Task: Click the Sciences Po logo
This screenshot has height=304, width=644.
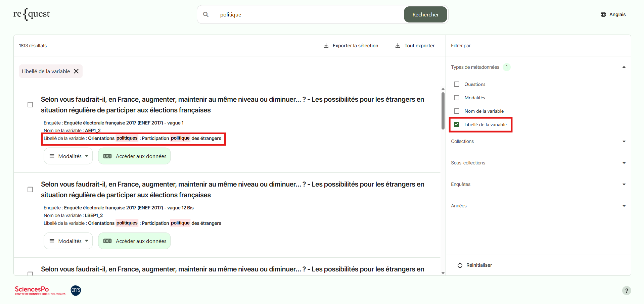Action: (40, 291)
